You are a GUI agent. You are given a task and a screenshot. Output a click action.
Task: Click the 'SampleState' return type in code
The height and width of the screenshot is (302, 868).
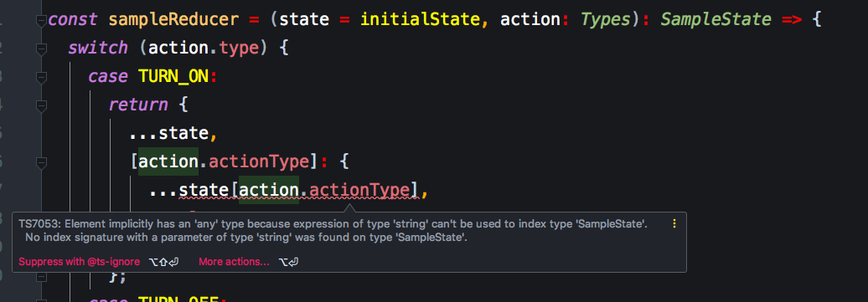[716, 20]
